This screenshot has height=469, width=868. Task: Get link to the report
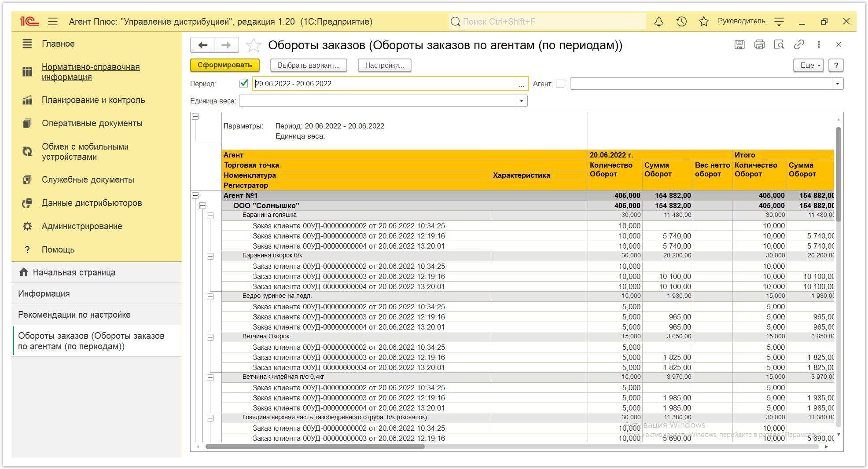(x=799, y=44)
